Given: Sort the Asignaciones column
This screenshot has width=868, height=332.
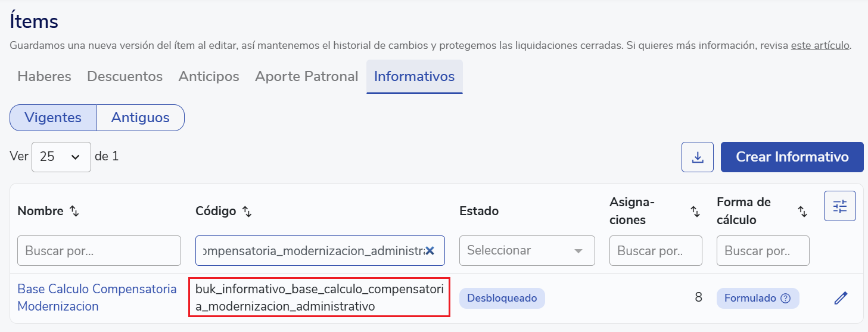Looking at the screenshot, I should [x=695, y=211].
